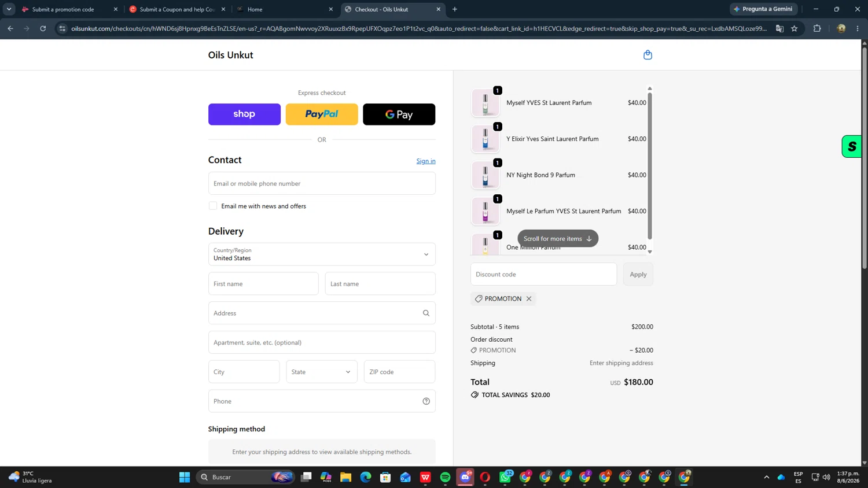Go back with the browser back arrow
This screenshot has height=488, width=868.
[10, 28]
